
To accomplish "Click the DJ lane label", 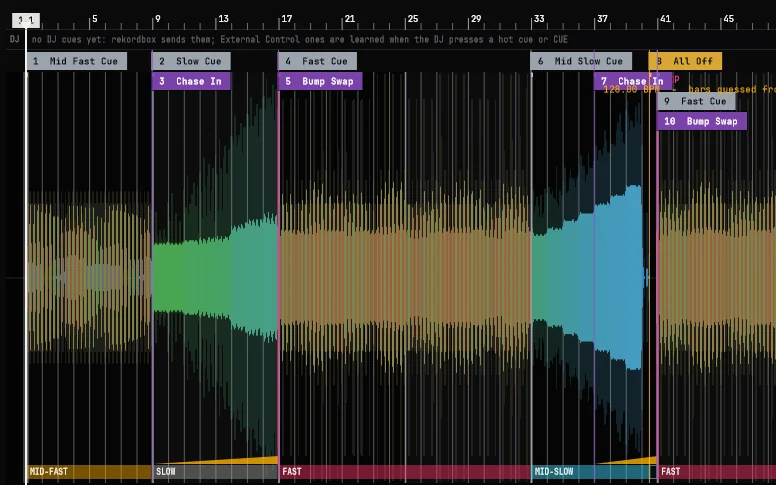I will tap(14, 39).
